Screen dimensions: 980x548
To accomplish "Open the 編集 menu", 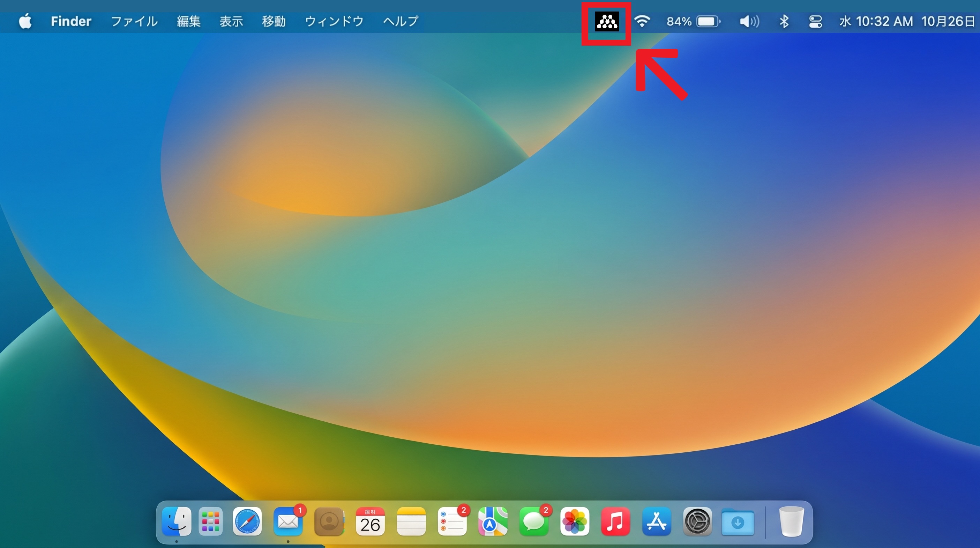I will pyautogui.click(x=189, y=21).
